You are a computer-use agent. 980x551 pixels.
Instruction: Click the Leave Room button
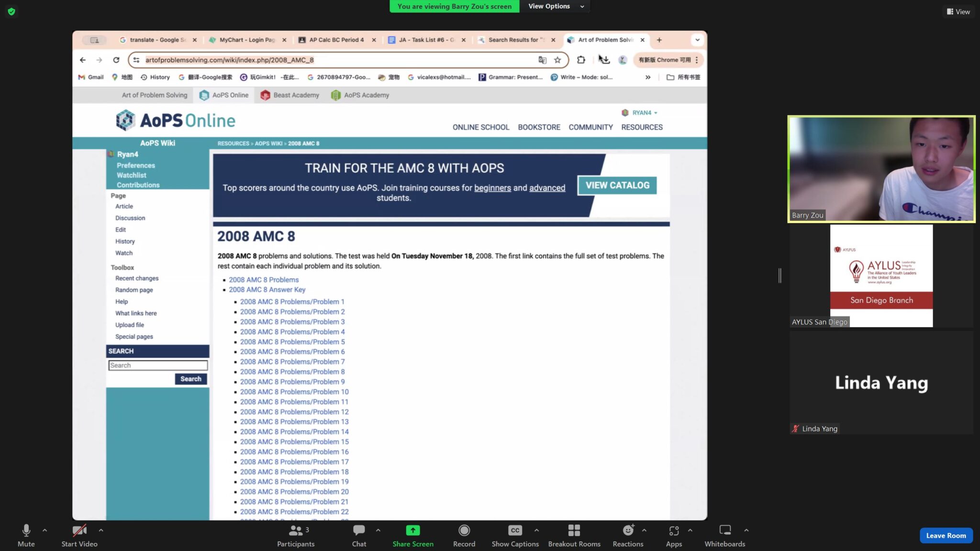coord(946,535)
